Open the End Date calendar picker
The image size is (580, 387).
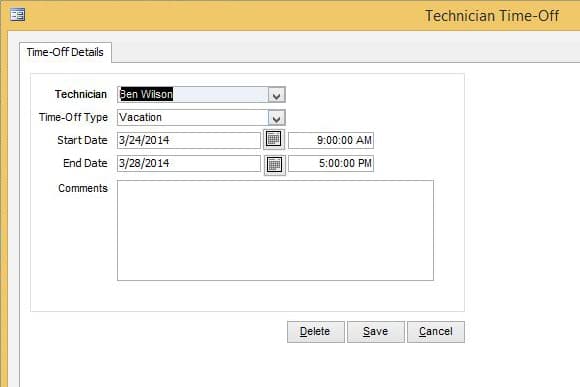(x=274, y=165)
